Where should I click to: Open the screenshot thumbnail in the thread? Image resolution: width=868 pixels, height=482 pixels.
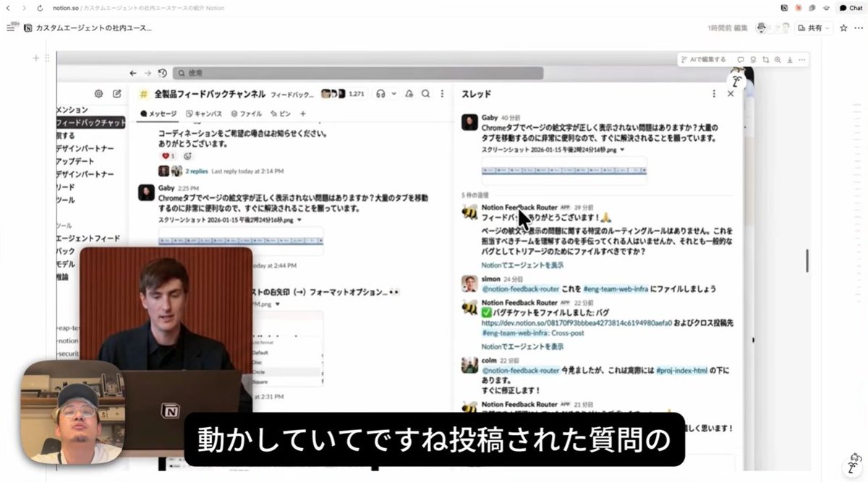(564, 171)
